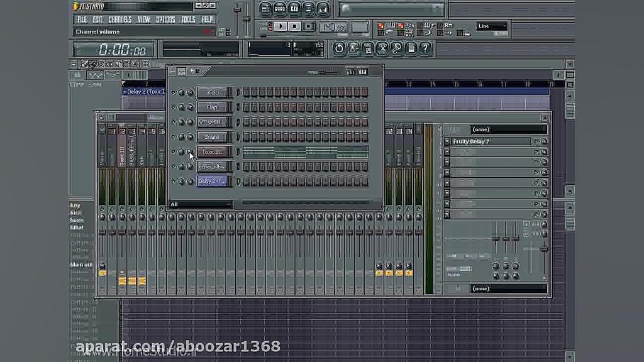Screen dimensions: 644x362
Task: Adjust the Kick channel volume knob
Action: [x=190, y=93]
